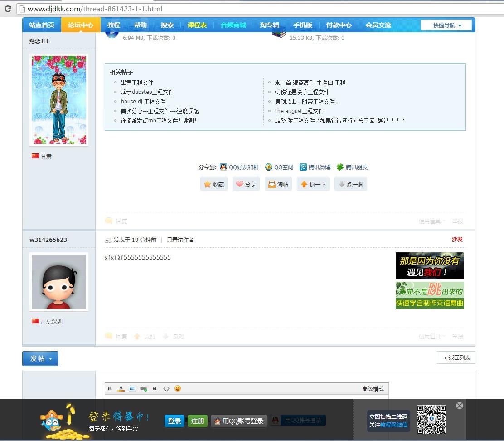The height and width of the screenshot is (441, 504).
Task: Open 搜索 in navigation bar
Action: (167, 25)
